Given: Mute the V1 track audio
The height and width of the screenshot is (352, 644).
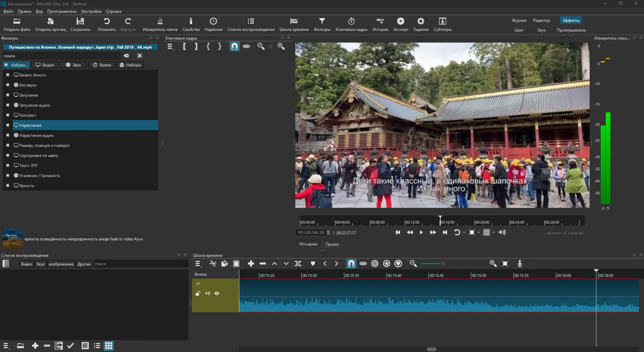Looking at the screenshot, I should click(207, 293).
